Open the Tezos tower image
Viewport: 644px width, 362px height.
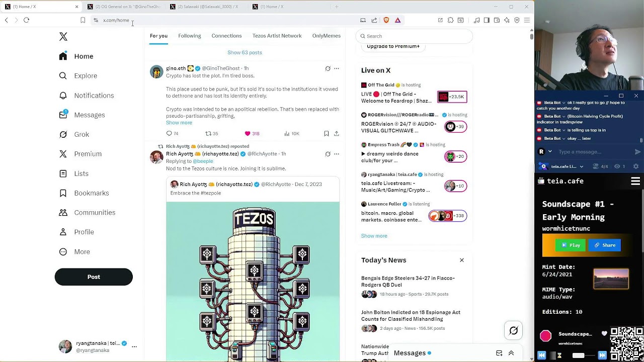pos(253,282)
